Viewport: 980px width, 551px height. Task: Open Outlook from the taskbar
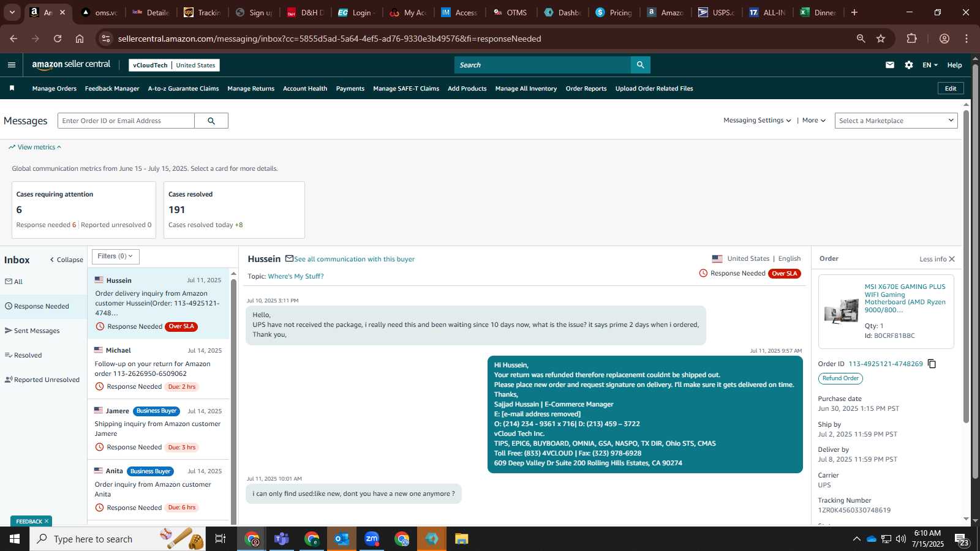[x=342, y=539]
